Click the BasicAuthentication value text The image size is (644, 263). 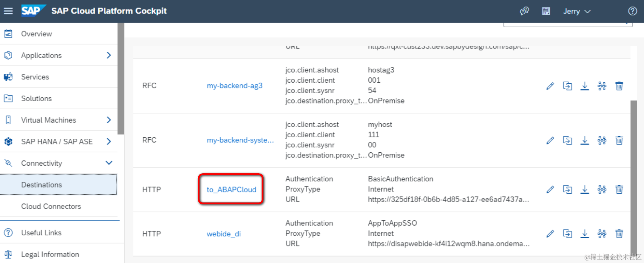tap(400, 179)
